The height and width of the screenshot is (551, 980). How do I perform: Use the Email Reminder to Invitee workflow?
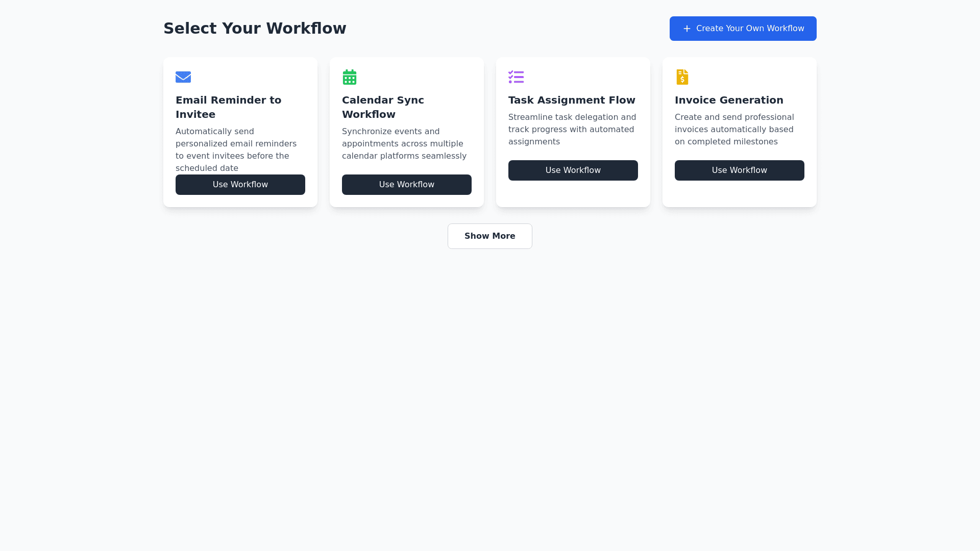(240, 185)
